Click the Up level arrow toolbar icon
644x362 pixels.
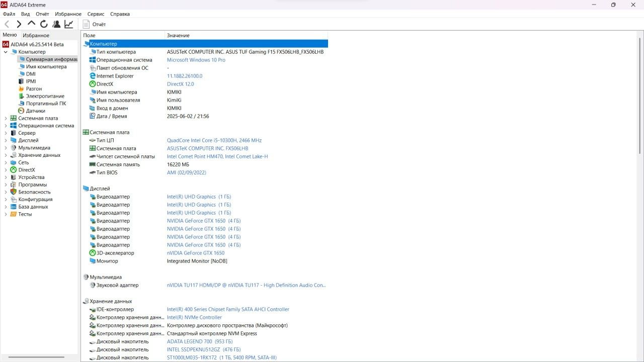(31, 24)
